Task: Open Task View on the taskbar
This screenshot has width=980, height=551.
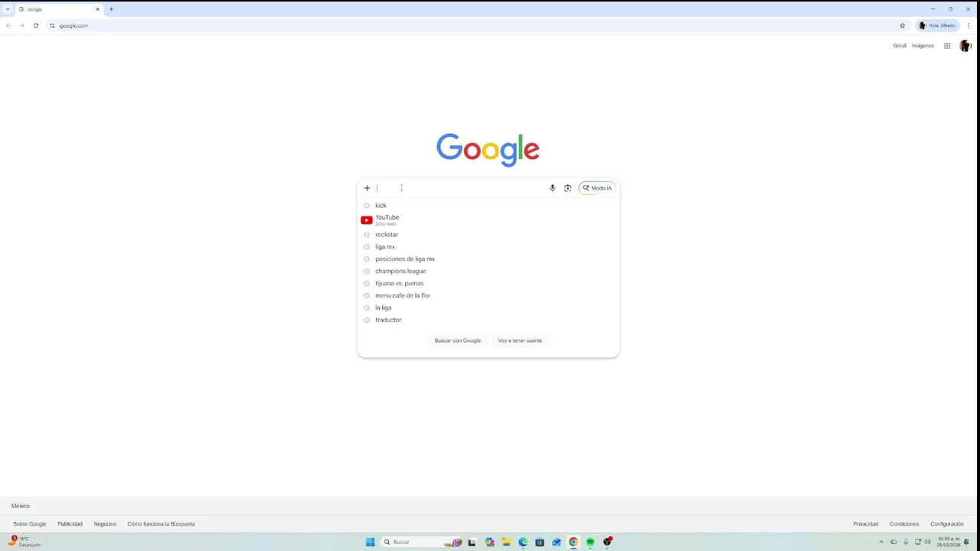Action: (472, 542)
